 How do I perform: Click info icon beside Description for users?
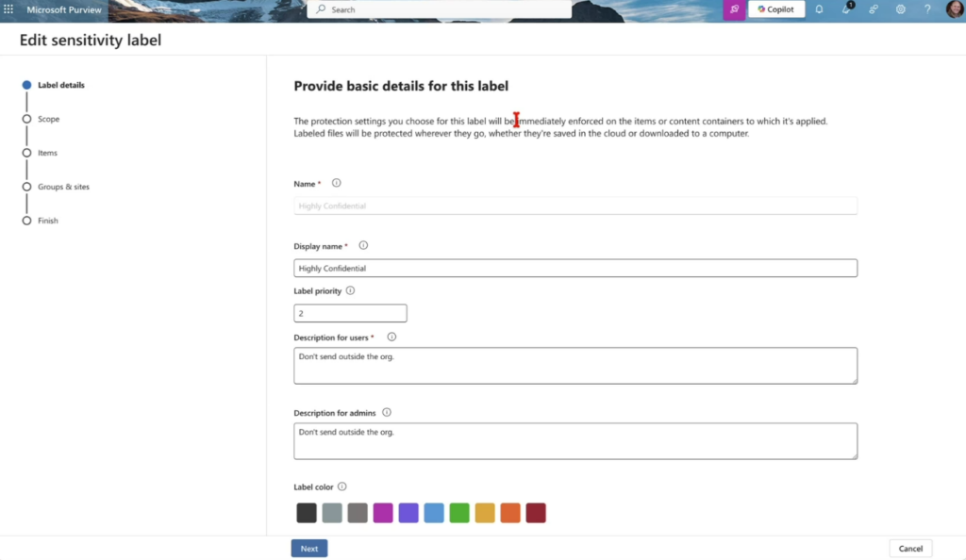[x=391, y=337]
